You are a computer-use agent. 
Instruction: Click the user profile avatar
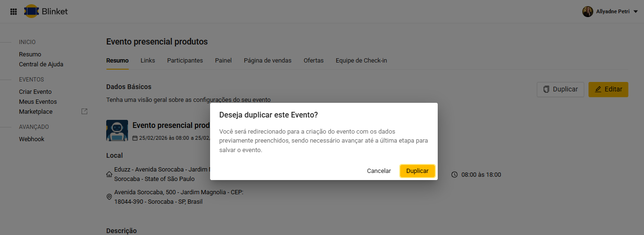pyautogui.click(x=588, y=11)
